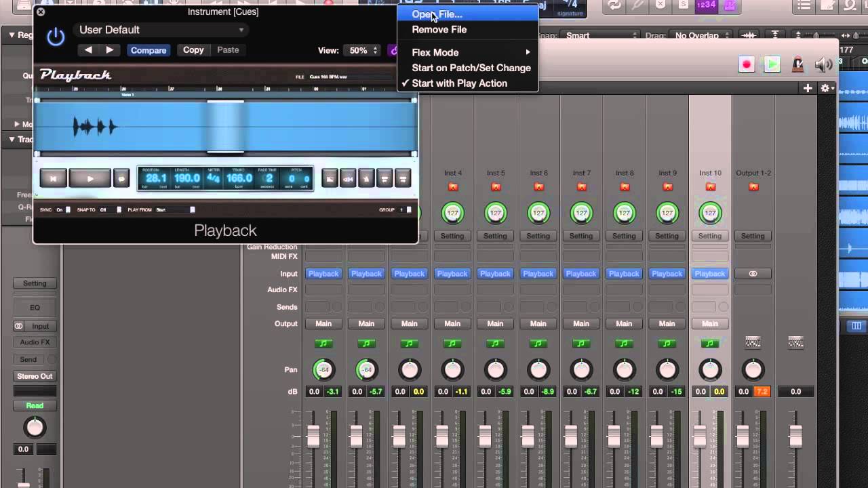Click the metronome button in Playback
This screenshot has width=868, height=488.
(x=366, y=178)
